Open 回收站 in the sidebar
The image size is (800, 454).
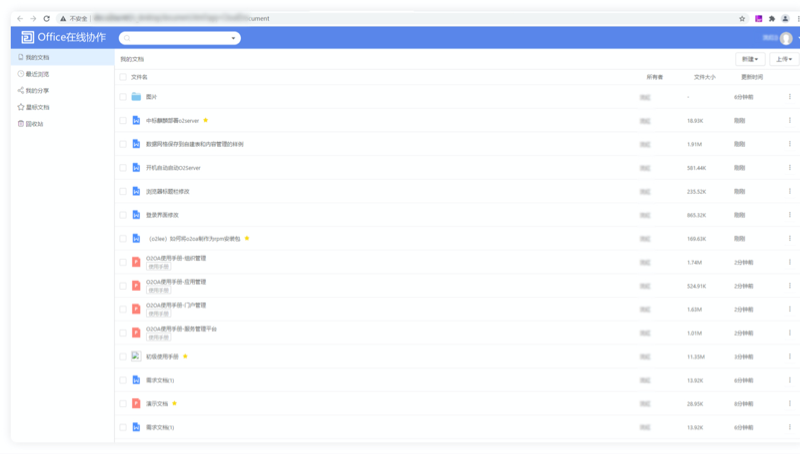[x=33, y=124]
